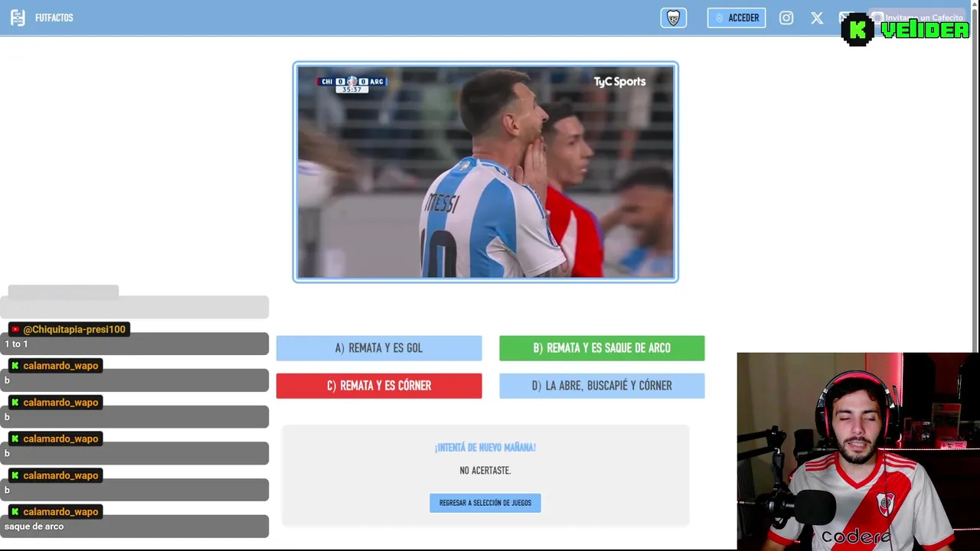Open the X (Twitter) icon link

[x=817, y=18]
